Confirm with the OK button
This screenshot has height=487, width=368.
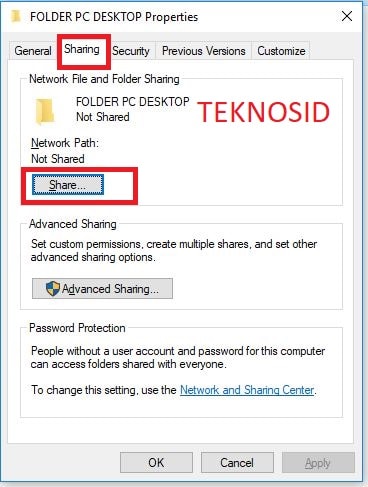click(156, 462)
